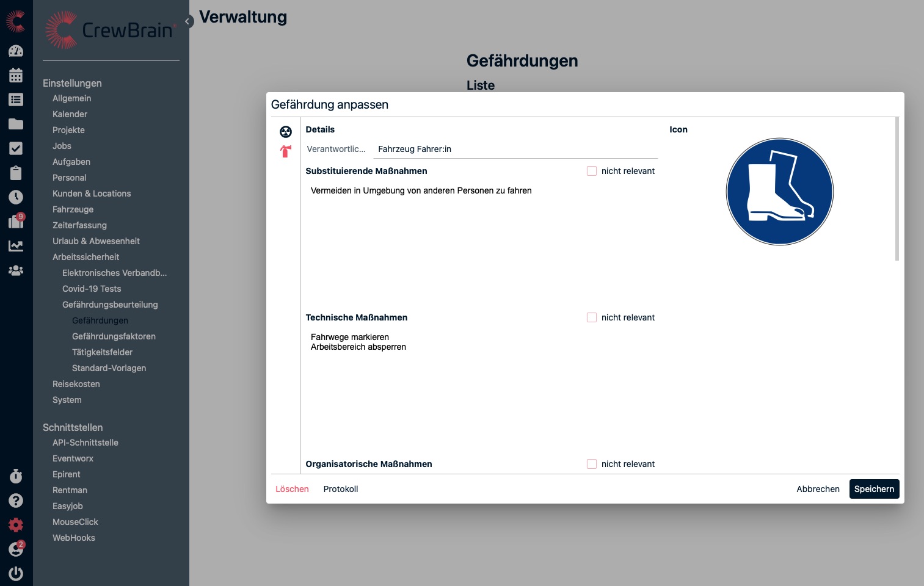
Task: Click the Speichern button
Action: [x=874, y=489]
